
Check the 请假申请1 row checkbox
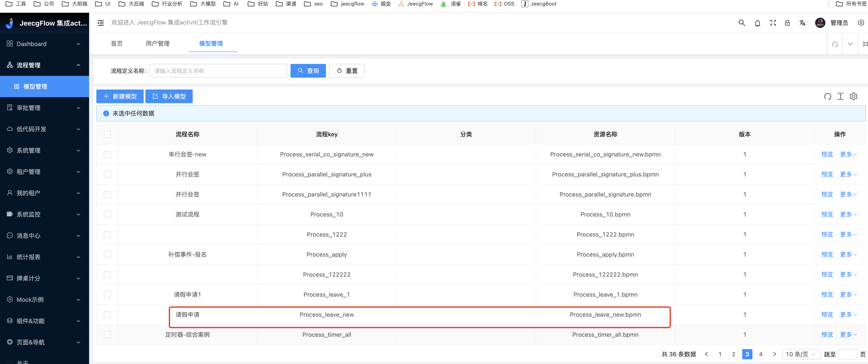click(107, 295)
